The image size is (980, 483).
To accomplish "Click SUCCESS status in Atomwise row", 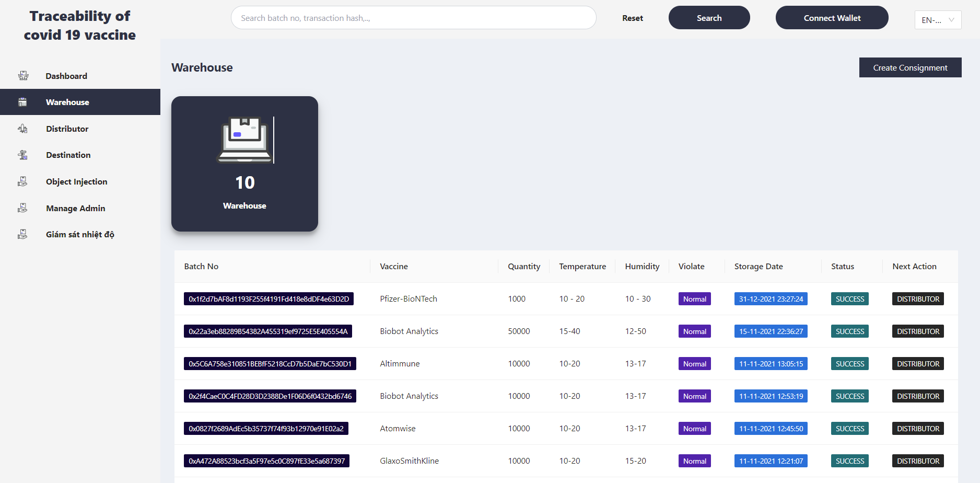I will pyautogui.click(x=850, y=429).
